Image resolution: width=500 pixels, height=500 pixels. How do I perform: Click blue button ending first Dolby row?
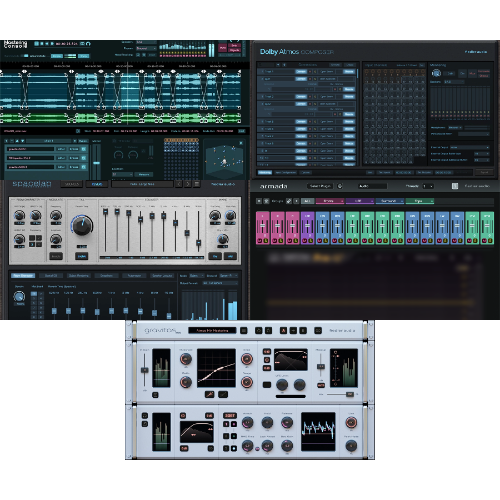(349, 72)
